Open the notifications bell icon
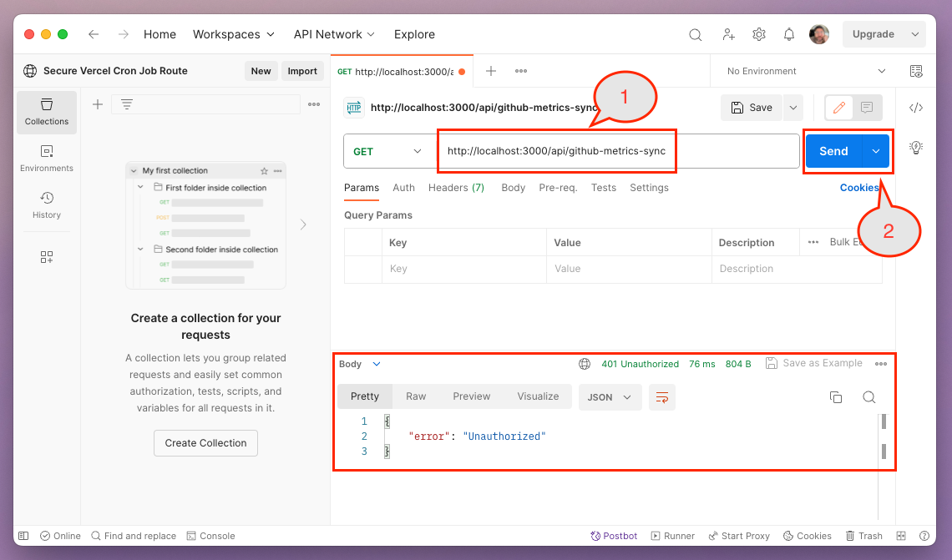952x560 pixels. click(x=788, y=34)
